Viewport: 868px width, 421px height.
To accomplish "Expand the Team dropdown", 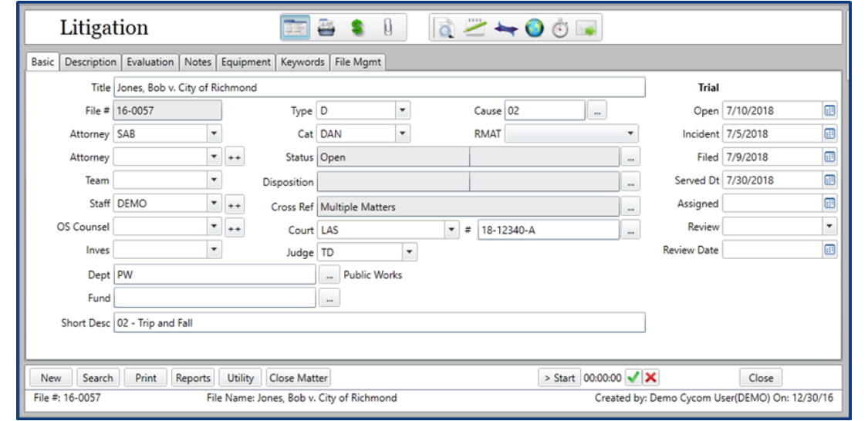I will 214,180.
